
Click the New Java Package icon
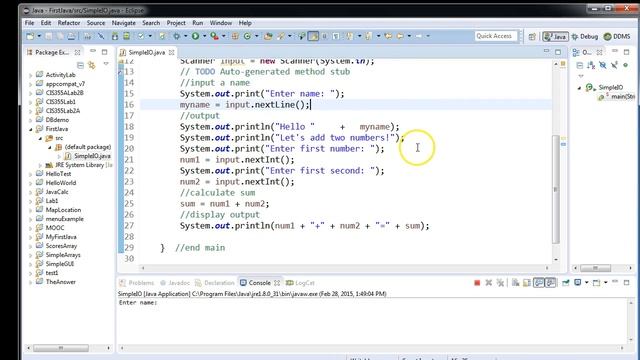235,36
